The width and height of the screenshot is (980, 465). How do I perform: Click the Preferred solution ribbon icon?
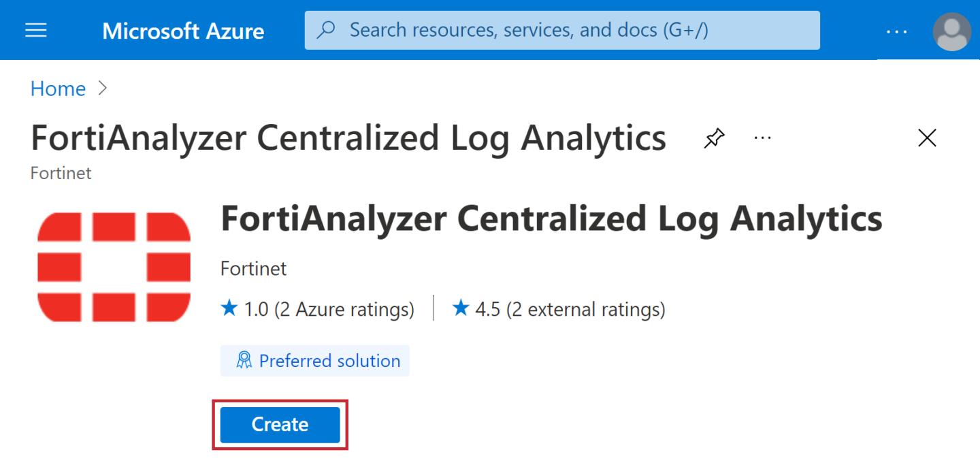(244, 360)
